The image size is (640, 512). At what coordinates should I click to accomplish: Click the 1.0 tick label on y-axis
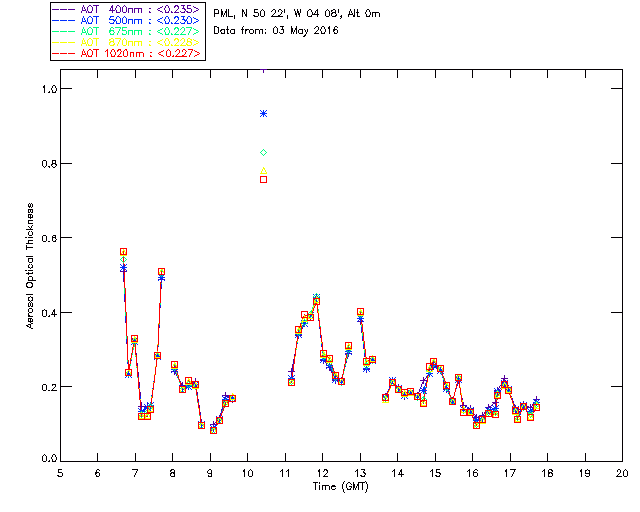pos(49,89)
